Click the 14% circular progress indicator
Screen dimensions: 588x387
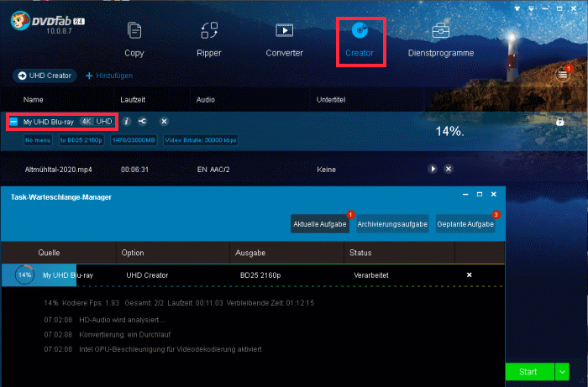[24, 275]
